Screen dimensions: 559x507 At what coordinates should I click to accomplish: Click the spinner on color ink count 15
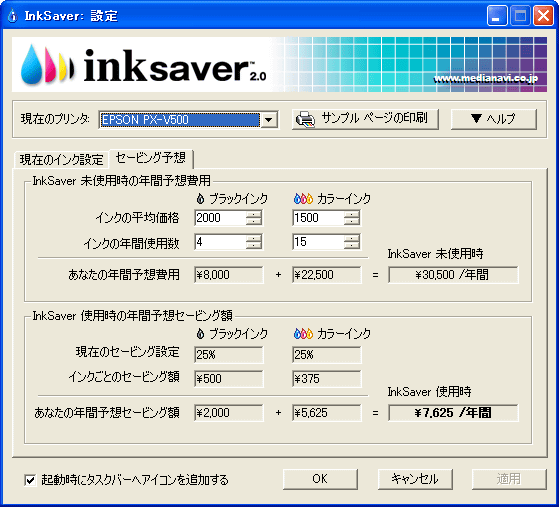pos(352,242)
